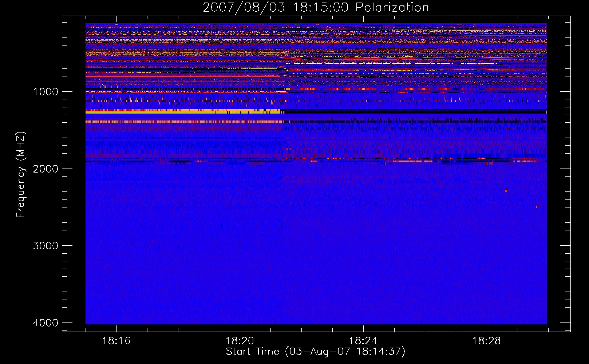Click the 18:16 time tick label

click(x=116, y=341)
